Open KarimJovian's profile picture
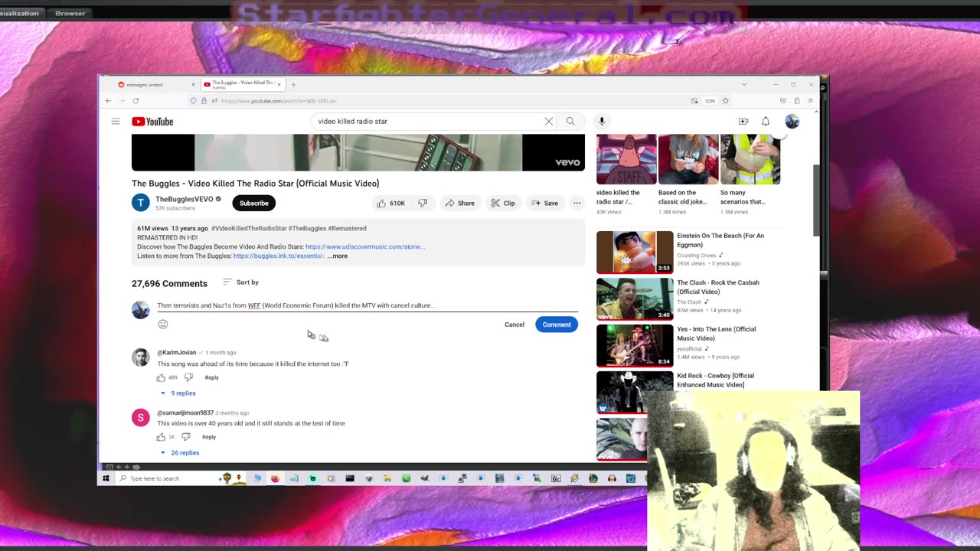980x551 pixels. 141,357
